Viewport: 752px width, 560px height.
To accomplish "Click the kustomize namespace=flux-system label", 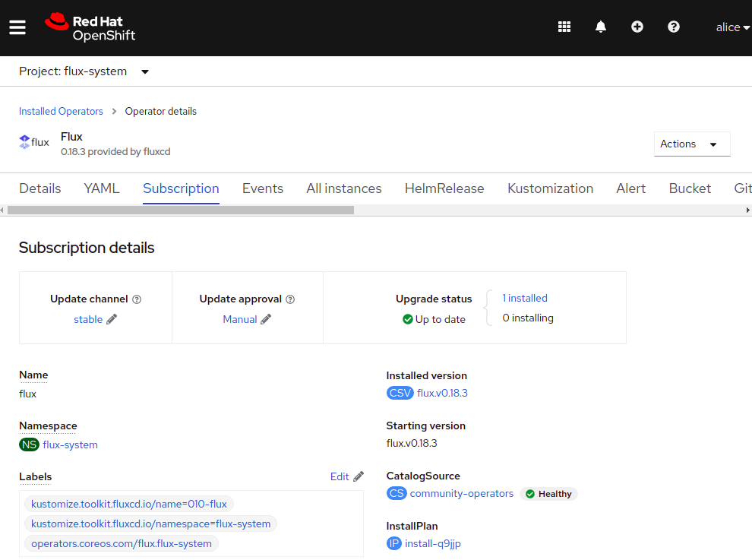I will click(150, 524).
